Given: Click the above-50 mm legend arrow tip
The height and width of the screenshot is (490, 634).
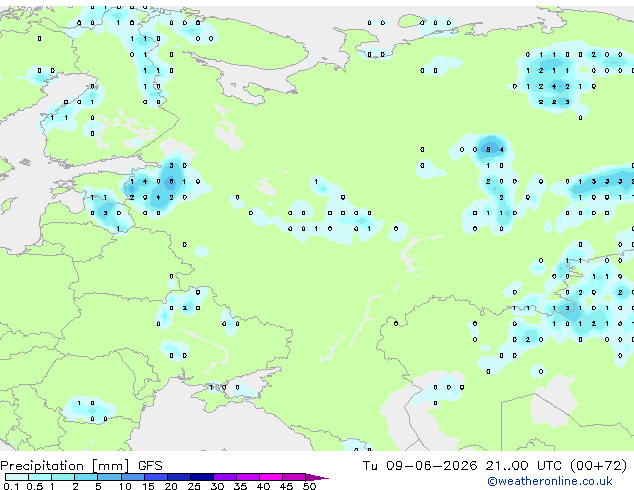Looking at the screenshot, I should [x=317, y=478].
